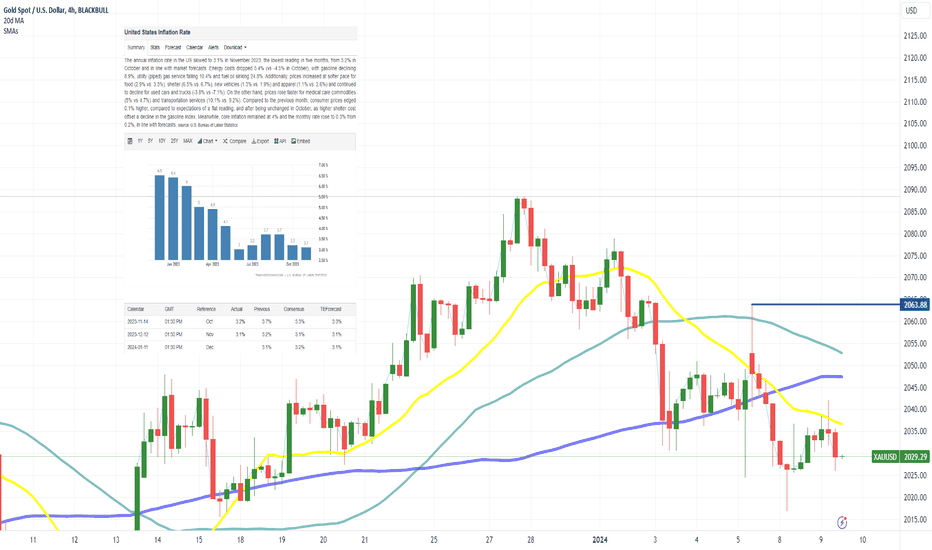Click the 2100.00 price axis label
Screen dimensions: 932x550
tap(915, 146)
